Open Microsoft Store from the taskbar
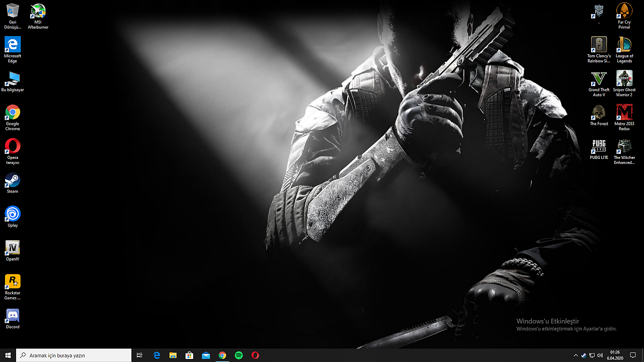 coord(189,355)
